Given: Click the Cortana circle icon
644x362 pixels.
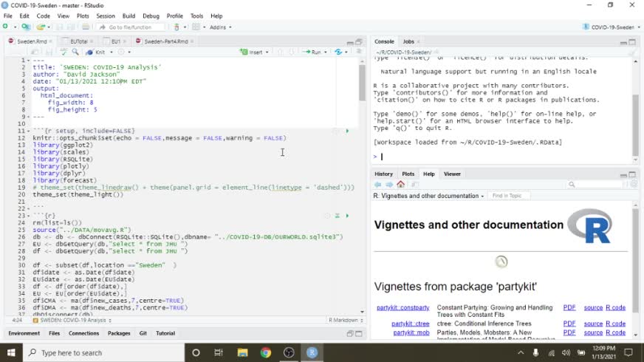Looking at the screenshot, I should click(x=196, y=352).
